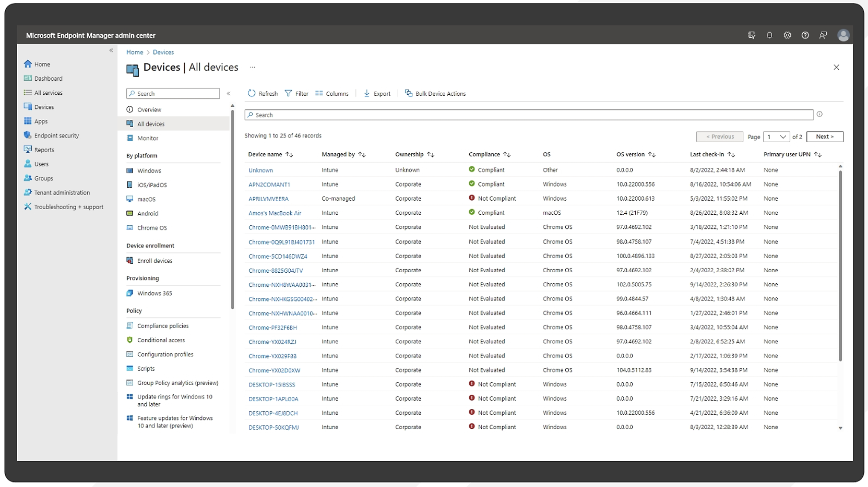The height and width of the screenshot is (487, 868).
Task: Open the page number dropdown
Action: (777, 137)
